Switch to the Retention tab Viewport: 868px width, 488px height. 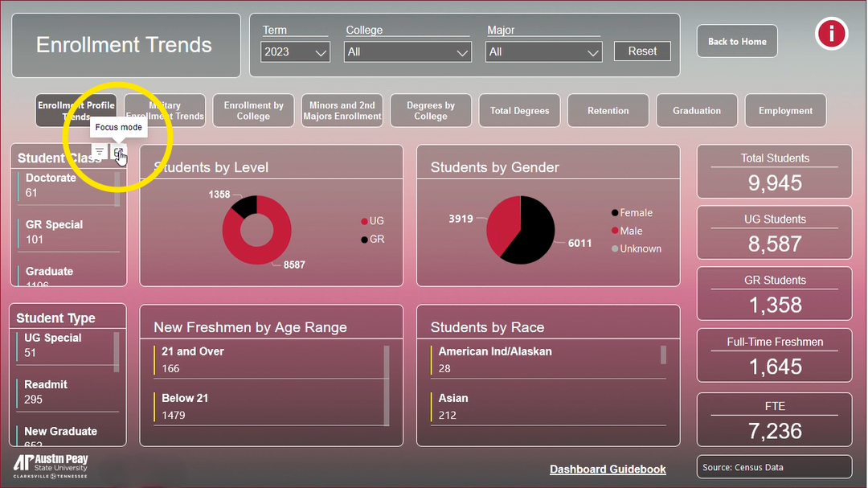(x=608, y=111)
